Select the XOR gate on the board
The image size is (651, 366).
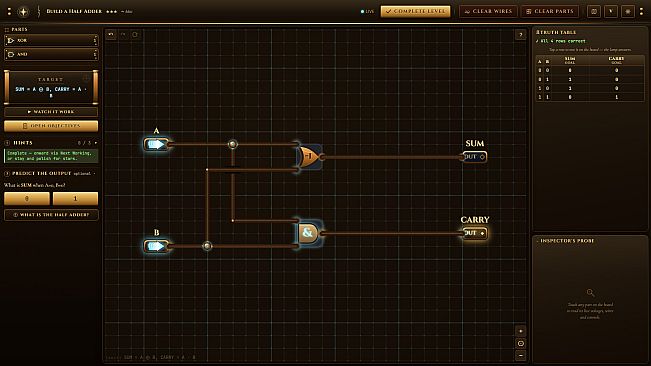309,157
